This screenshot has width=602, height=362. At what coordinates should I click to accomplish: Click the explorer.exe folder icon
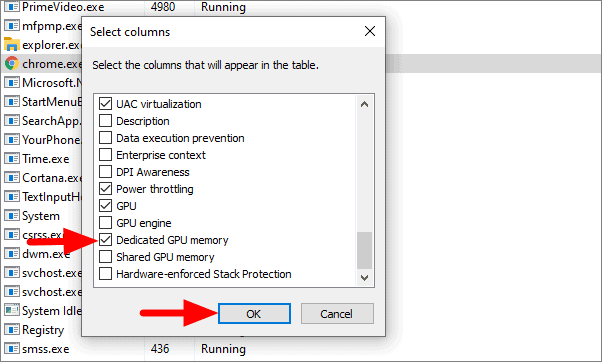click(12, 45)
